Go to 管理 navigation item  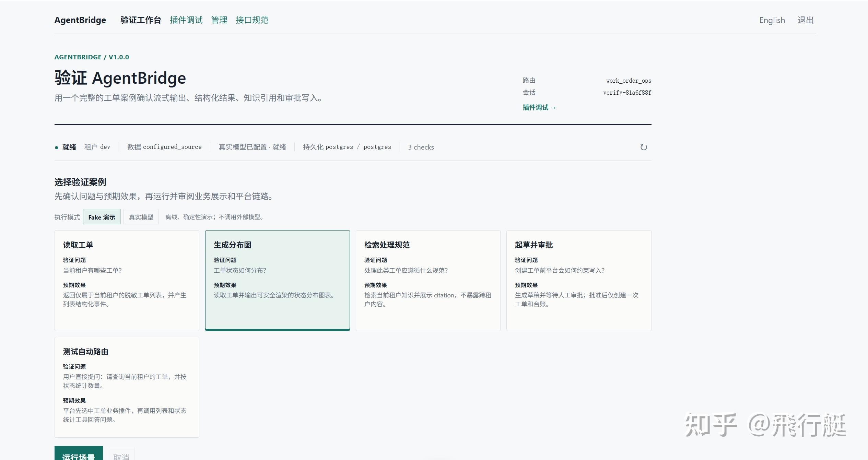219,20
